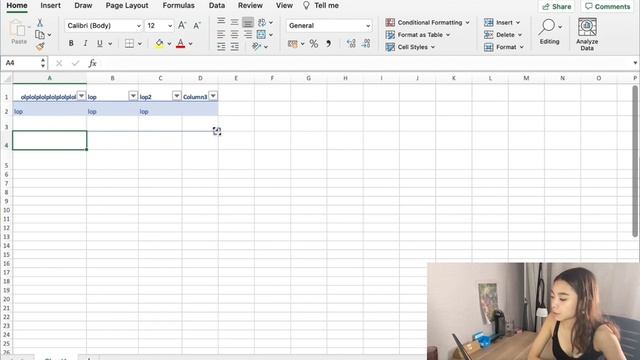The width and height of the screenshot is (640, 360).
Task: Click the Accounting number format icon
Action: (x=292, y=43)
